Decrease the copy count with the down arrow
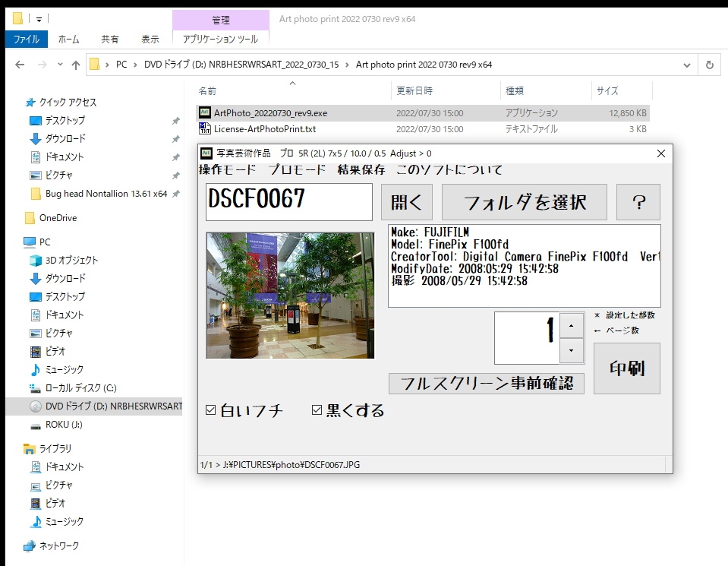 572,351
